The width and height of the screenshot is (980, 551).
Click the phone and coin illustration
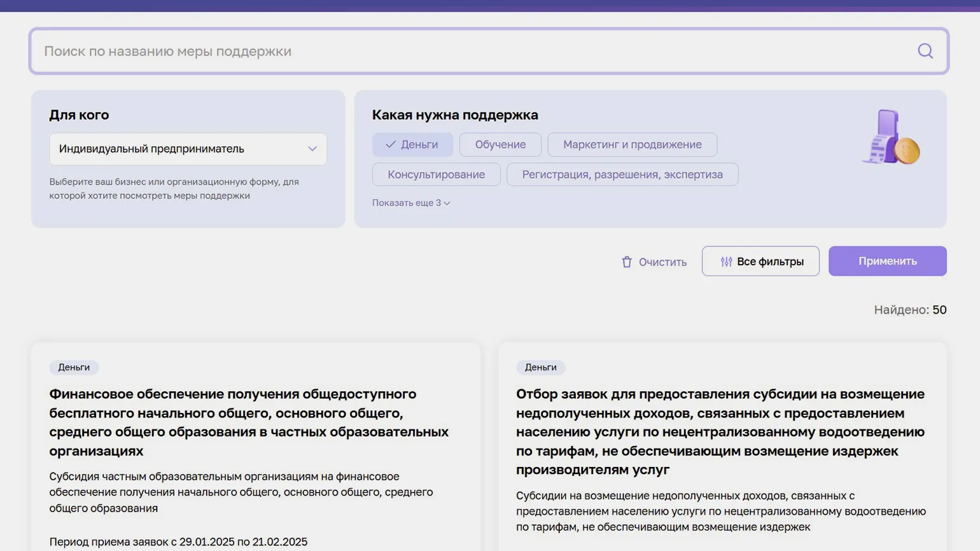click(890, 138)
